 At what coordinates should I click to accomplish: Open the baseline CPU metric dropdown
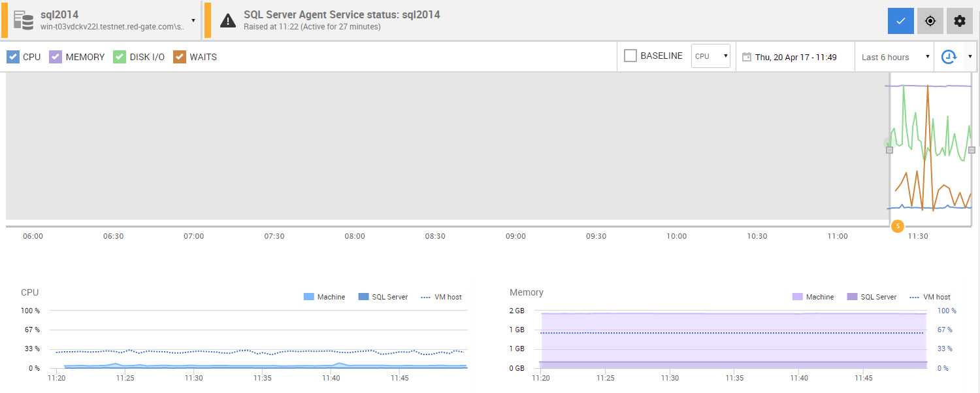(x=711, y=56)
